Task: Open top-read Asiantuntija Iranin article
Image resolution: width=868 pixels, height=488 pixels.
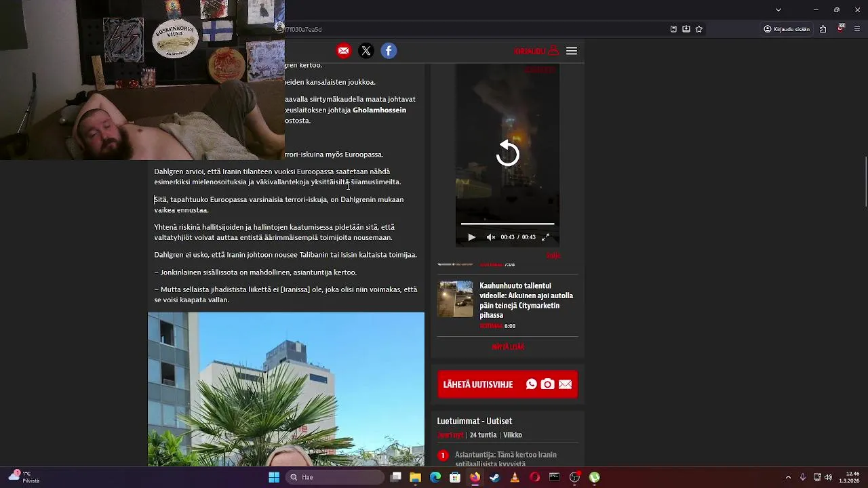Action: [506, 459]
